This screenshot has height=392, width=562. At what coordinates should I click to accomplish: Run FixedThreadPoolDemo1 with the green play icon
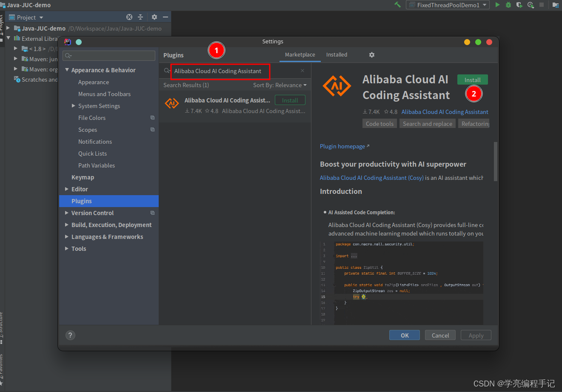coord(497,5)
